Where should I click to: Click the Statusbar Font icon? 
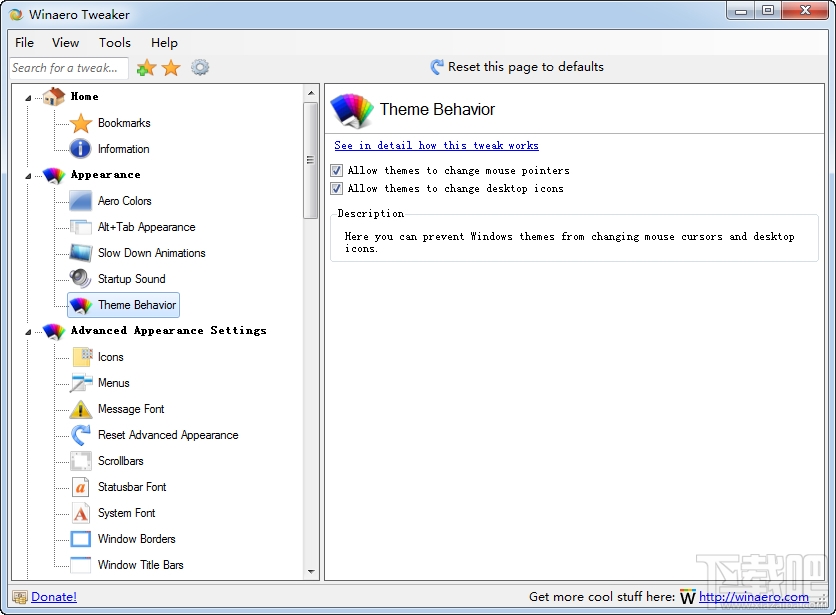[x=81, y=487]
